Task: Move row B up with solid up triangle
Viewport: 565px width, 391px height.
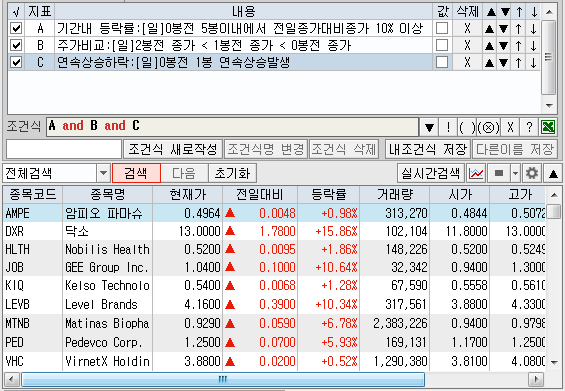Action: [x=489, y=46]
